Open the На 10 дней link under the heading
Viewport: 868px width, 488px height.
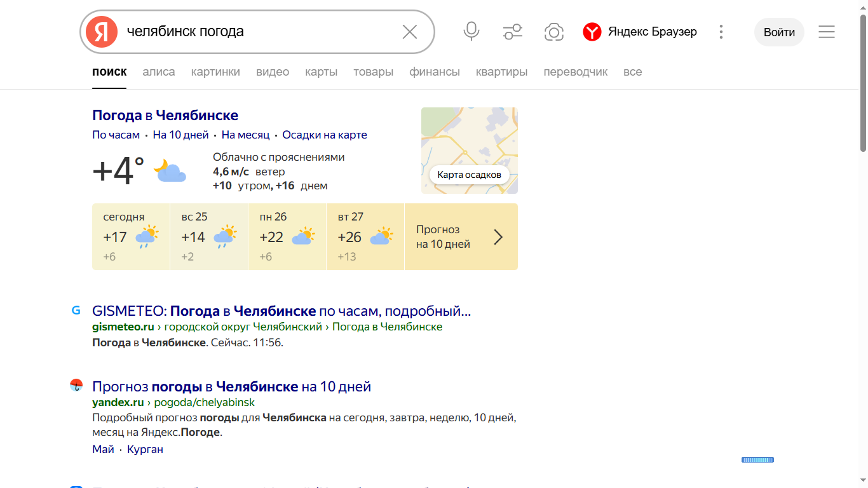point(180,135)
